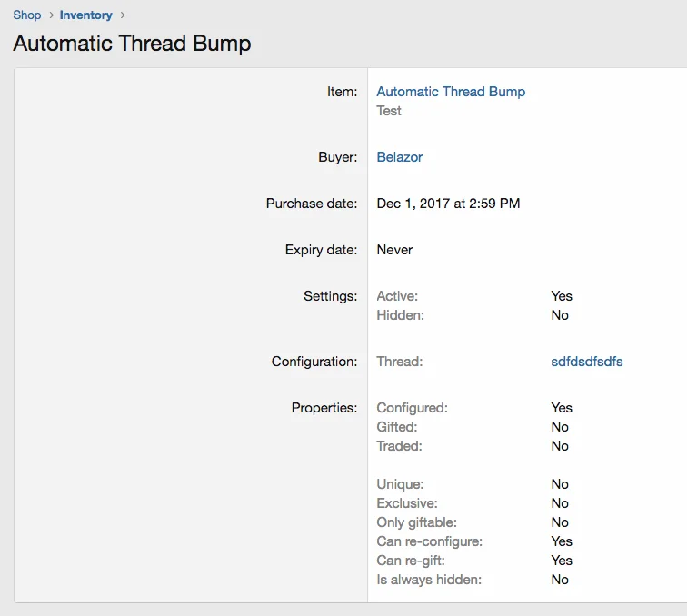Click the Hidden setting's No value

pyautogui.click(x=560, y=315)
